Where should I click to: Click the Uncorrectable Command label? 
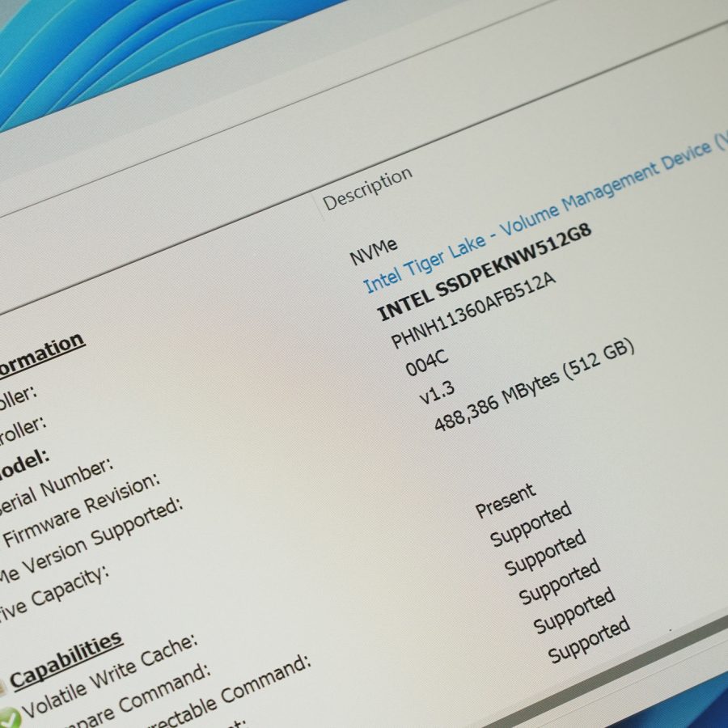pyautogui.click(x=227, y=692)
